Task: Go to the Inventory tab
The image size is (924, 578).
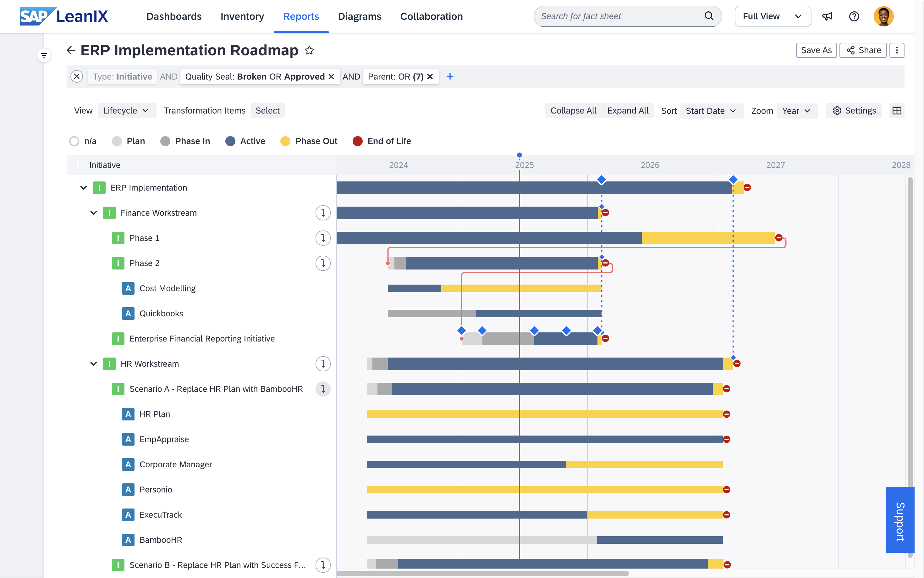Action: 242,16
